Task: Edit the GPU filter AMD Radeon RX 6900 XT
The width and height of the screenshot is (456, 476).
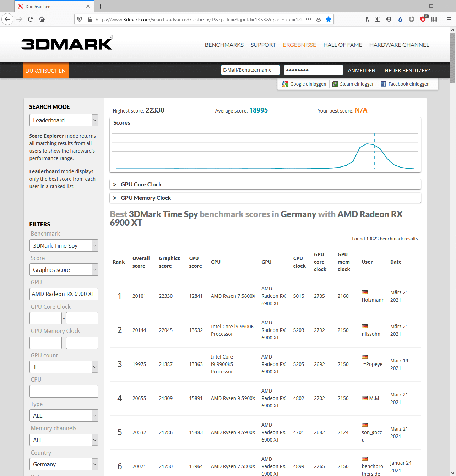Action: (x=64, y=294)
